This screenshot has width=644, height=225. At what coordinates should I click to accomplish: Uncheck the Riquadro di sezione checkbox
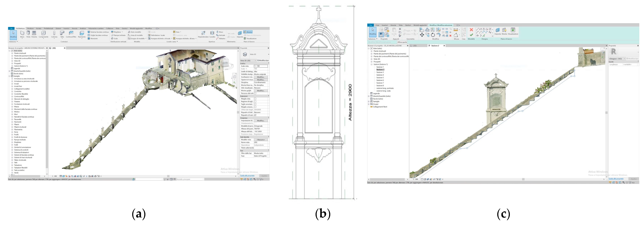tap(255, 115)
